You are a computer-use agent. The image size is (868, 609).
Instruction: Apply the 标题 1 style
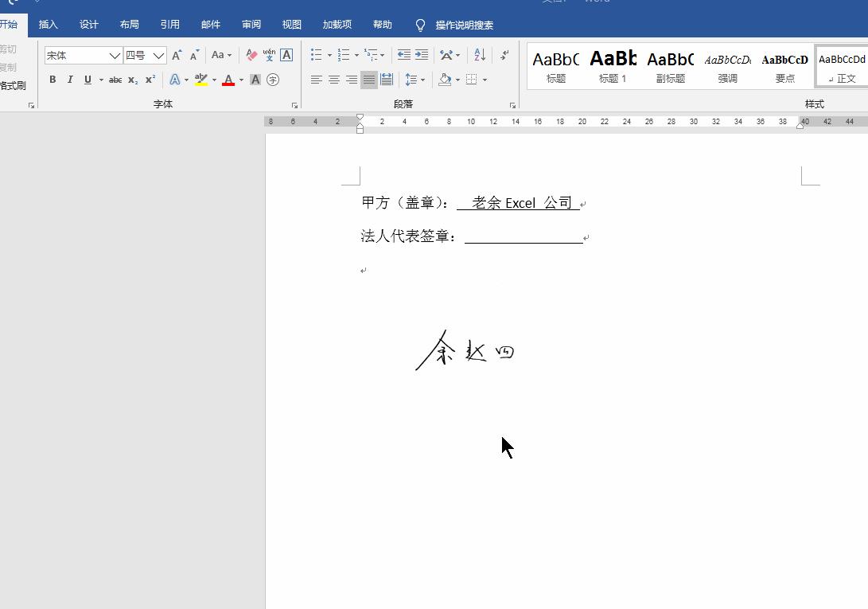(613, 64)
